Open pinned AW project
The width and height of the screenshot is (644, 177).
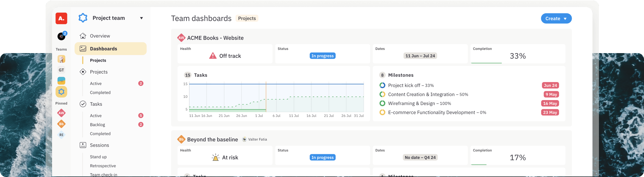61,113
